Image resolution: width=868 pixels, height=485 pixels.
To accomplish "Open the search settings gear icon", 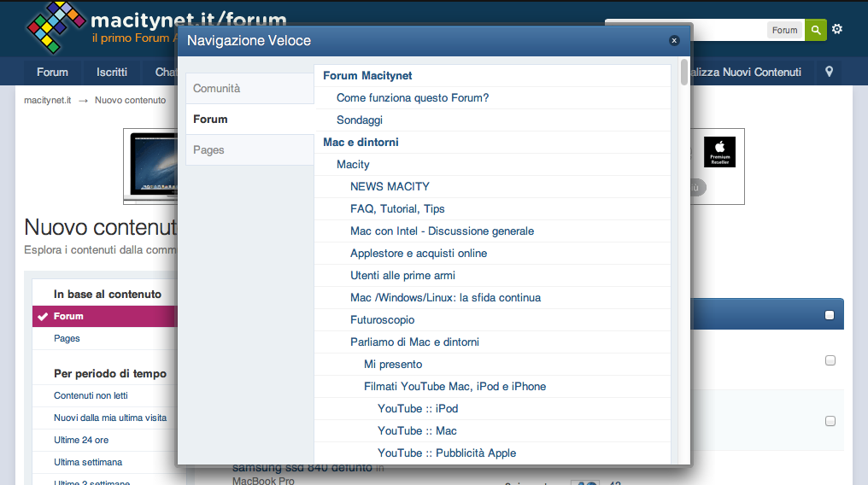I will click(837, 29).
